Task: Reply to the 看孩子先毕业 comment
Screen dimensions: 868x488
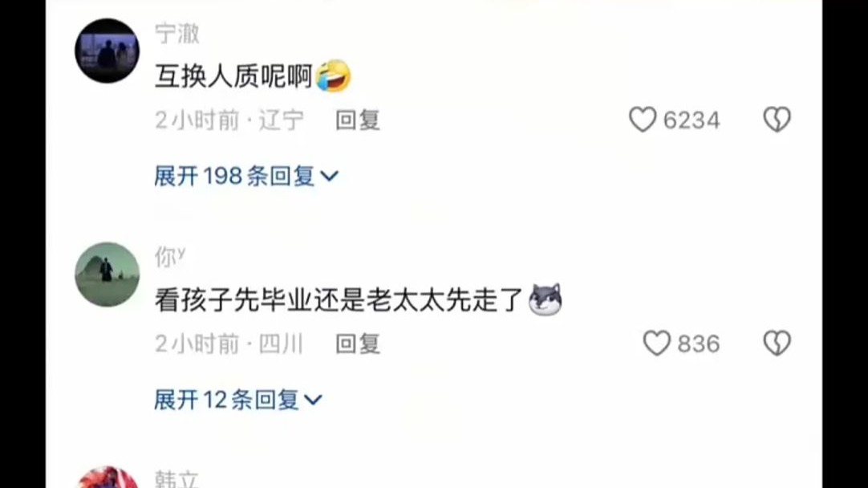Action: coord(358,344)
